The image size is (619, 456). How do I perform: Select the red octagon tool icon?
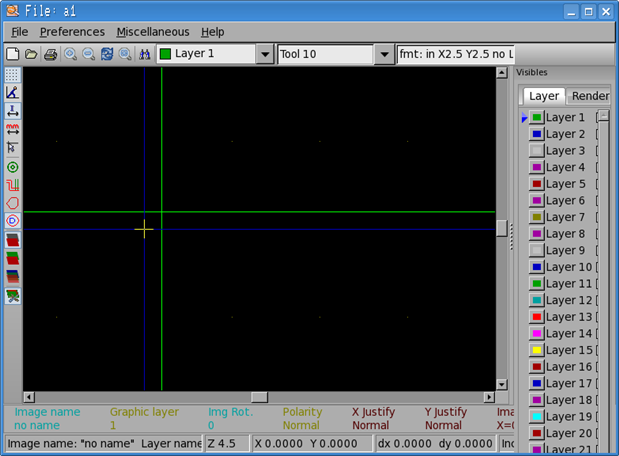(x=12, y=203)
